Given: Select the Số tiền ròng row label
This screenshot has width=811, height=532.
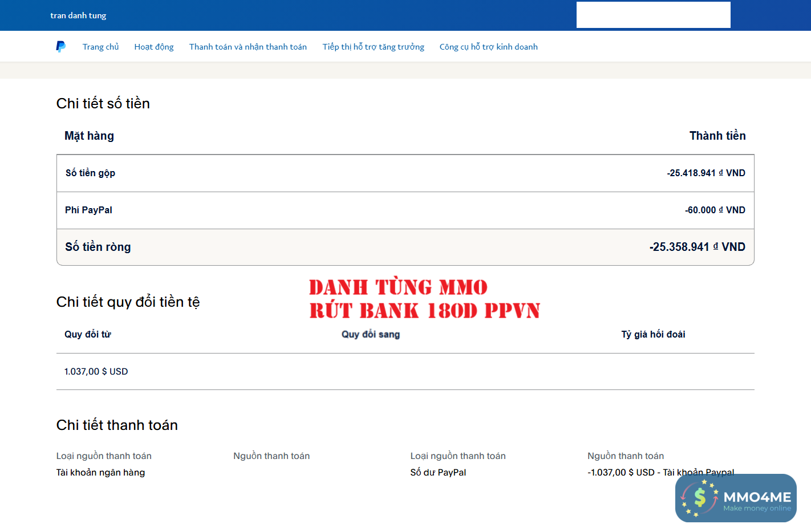Looking at the screenshot, I should tap(98, 247).
